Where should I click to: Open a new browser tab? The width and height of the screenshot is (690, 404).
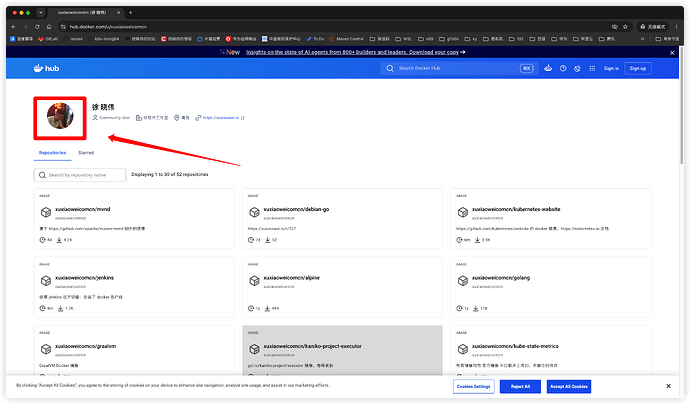130,13
